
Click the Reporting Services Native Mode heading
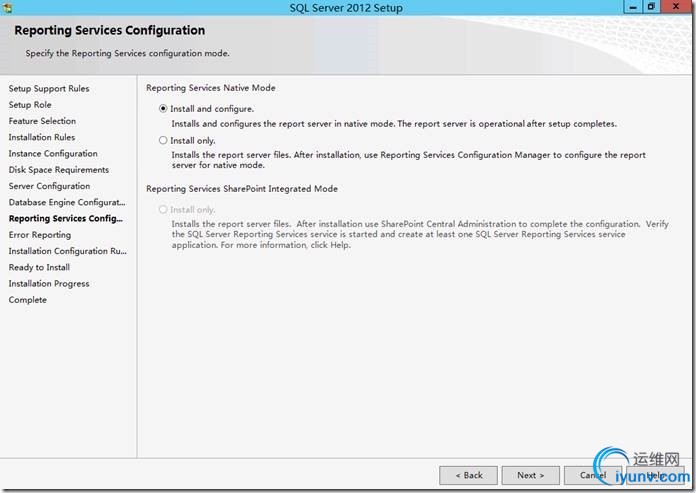click(x=210, y=88)
